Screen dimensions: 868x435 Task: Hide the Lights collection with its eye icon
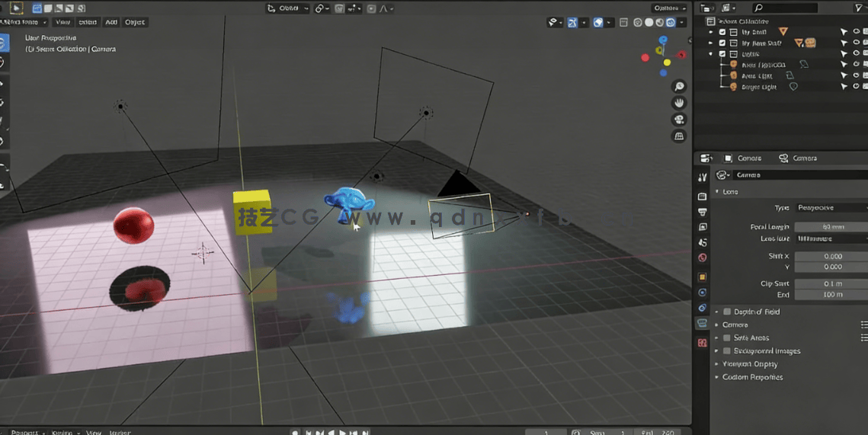(x=856, y=53)
